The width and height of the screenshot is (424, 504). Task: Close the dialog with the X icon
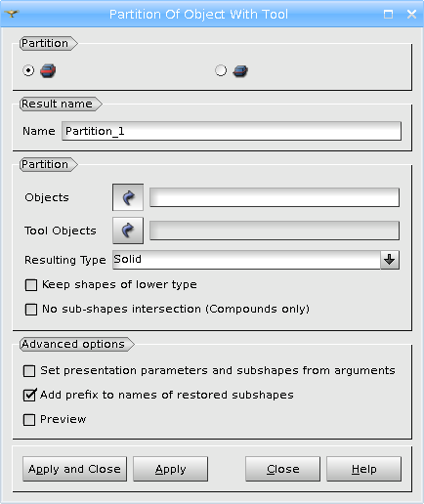[x=411, y=14]
